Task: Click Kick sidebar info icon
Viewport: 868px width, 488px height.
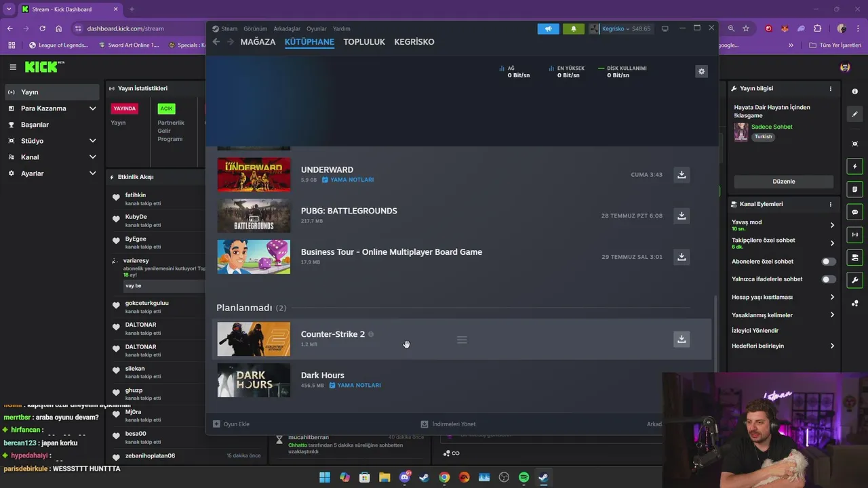Action: point(854,91)
